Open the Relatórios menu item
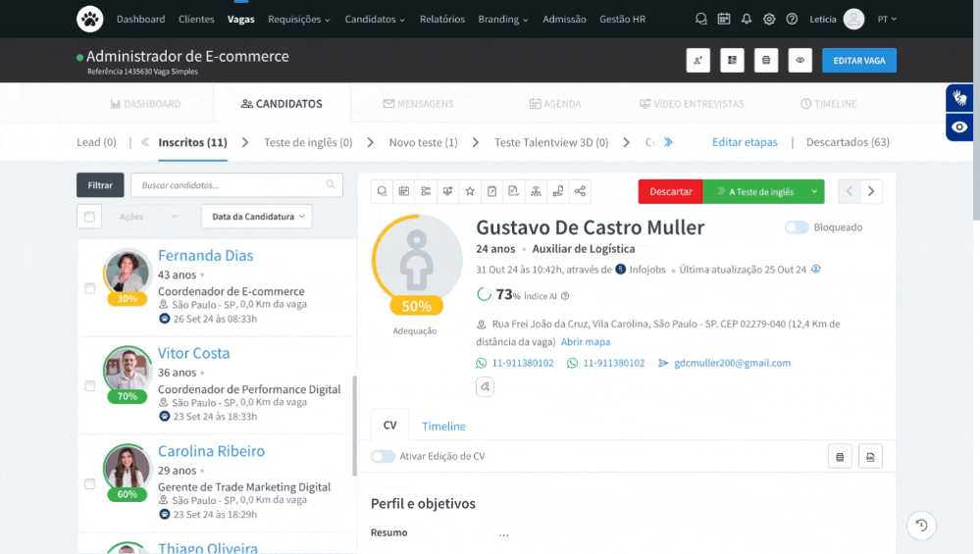Screen dimensions: 980x554 pos(442,20)
